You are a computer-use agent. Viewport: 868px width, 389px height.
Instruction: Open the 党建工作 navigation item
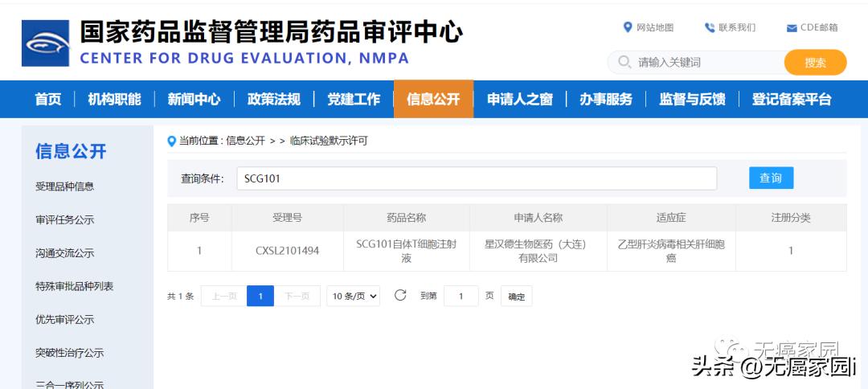354,100
